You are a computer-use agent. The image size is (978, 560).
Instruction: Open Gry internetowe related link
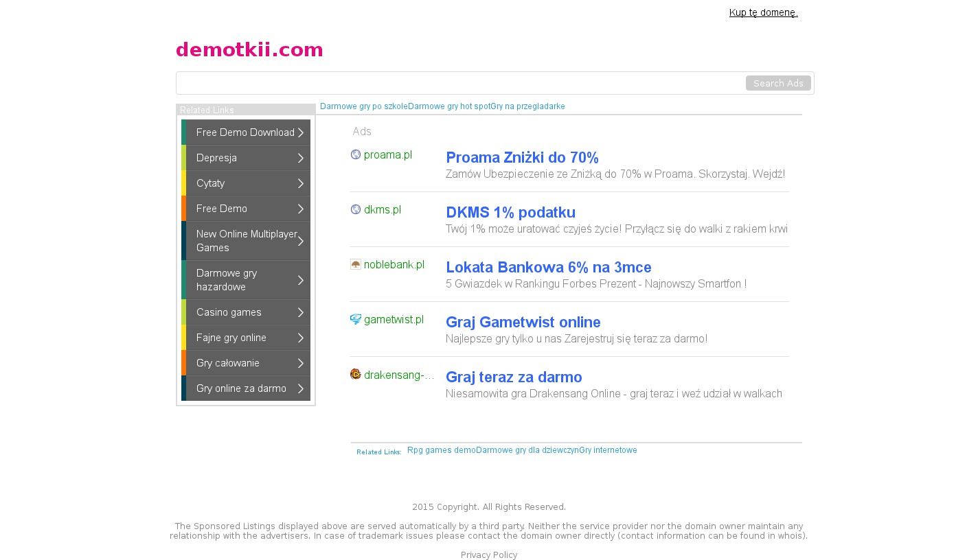pyautogui.click(x=608, y=450)
